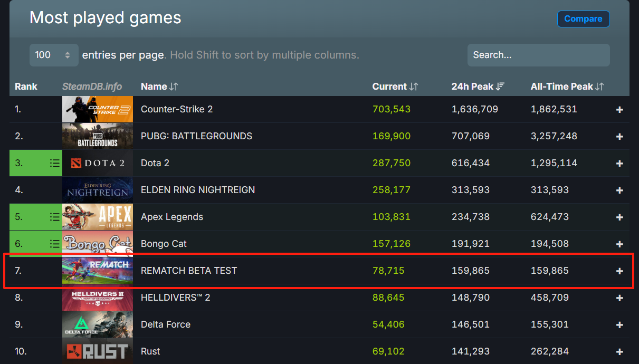
Task: Sort the table by Name column
Action: click(159, 87)
